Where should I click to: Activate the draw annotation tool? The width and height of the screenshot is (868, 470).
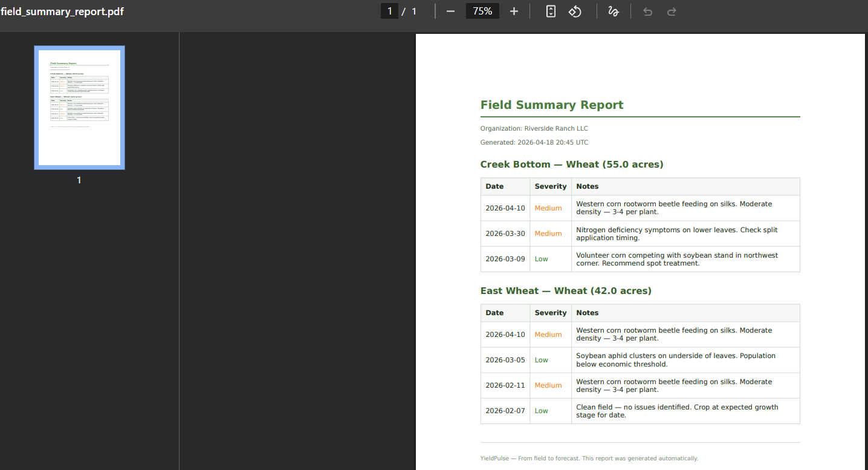coord(613,11)
